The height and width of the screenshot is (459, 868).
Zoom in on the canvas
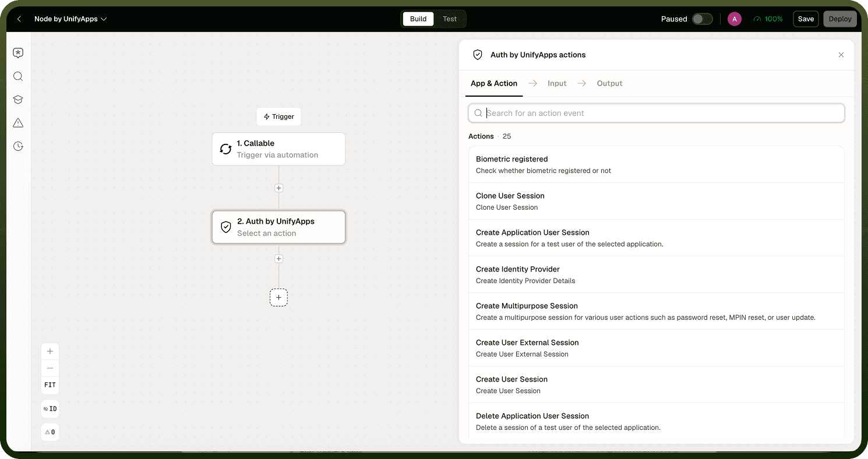(50, 351)
